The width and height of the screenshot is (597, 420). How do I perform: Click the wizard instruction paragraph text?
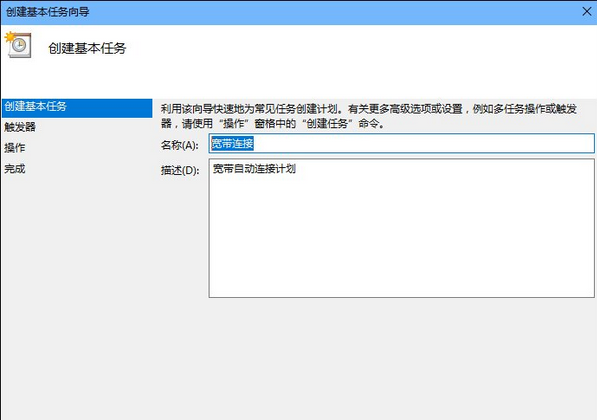point(369,116)
